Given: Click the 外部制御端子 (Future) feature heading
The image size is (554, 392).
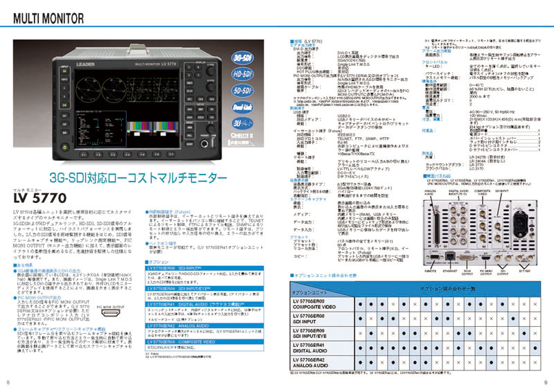Looking at the screenshot, I should click(168, 212).
